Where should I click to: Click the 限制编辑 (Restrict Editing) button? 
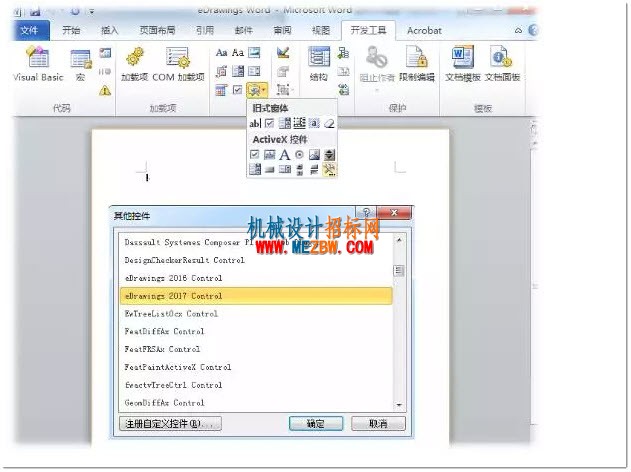tap(417, 64)
